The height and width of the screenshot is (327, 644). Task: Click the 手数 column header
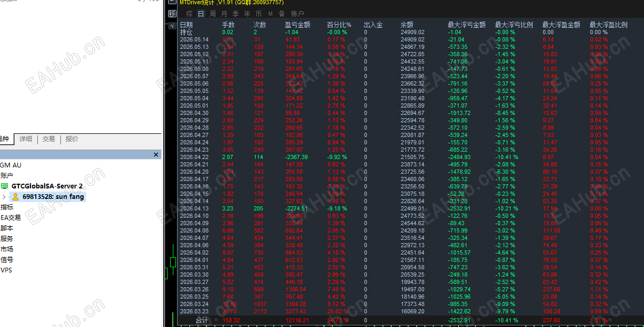coord(228,25)
